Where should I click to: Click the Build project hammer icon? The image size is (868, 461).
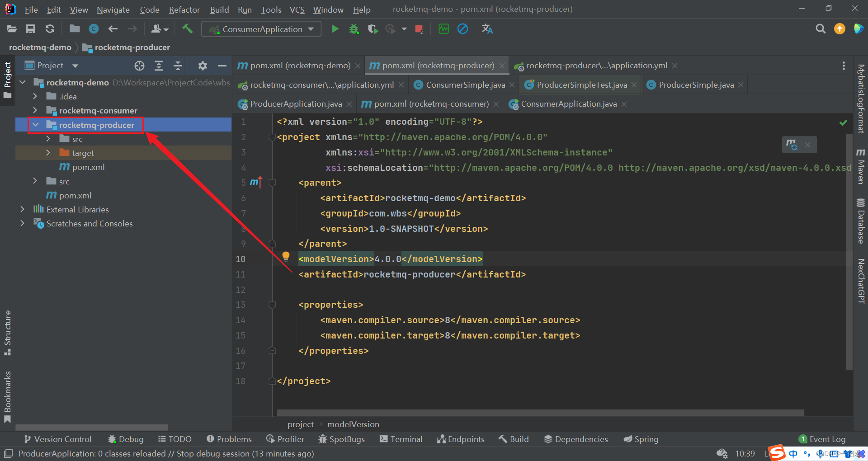click(x=187, y=29)
